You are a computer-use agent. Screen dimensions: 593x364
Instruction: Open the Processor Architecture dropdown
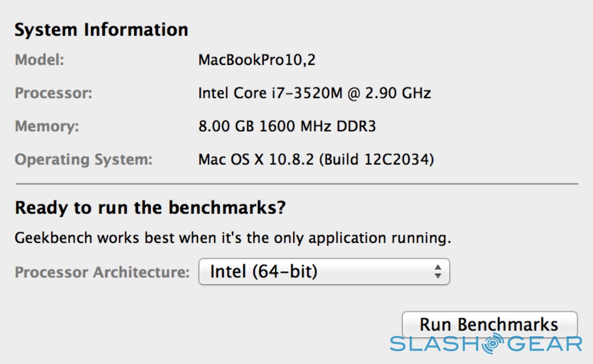pos(324,271)
